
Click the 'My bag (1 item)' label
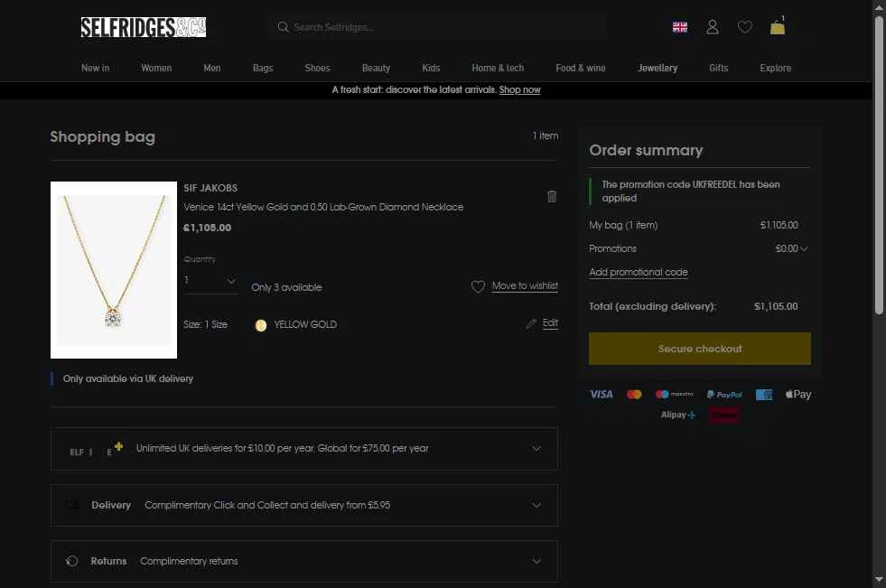click(623, 226)
